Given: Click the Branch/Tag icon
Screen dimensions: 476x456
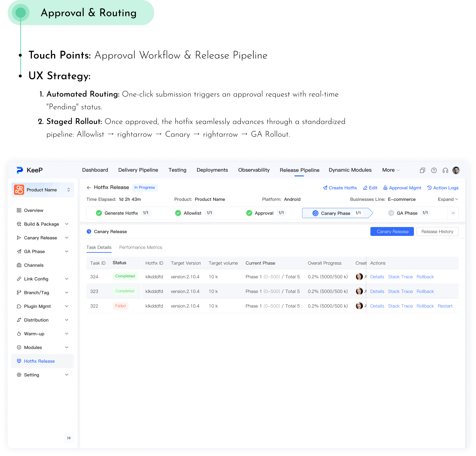Looking at the screenshot, I should point(19,293).
